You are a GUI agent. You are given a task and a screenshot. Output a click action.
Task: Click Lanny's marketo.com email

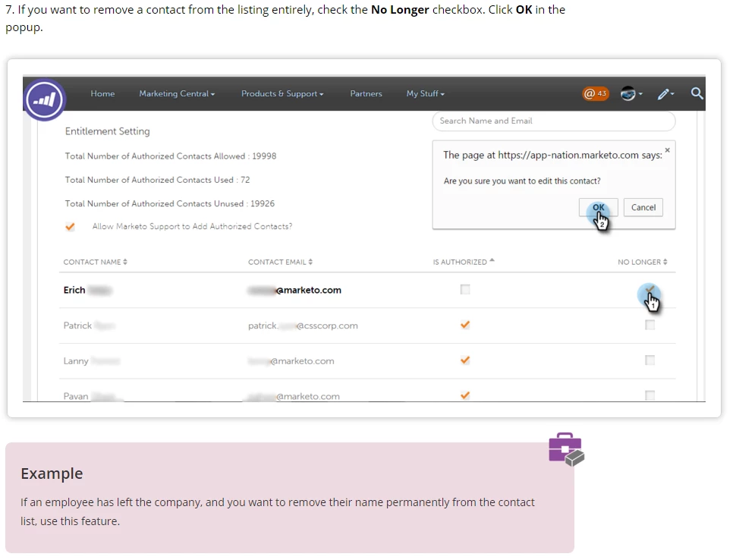coord(291,361)
